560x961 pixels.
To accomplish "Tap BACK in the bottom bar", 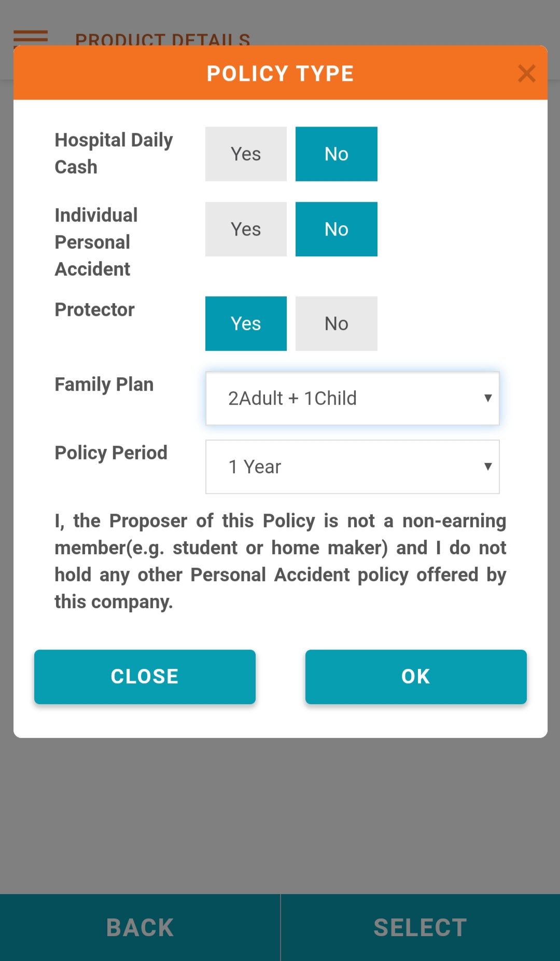I will pyautogui.click(x=140, y=928).
